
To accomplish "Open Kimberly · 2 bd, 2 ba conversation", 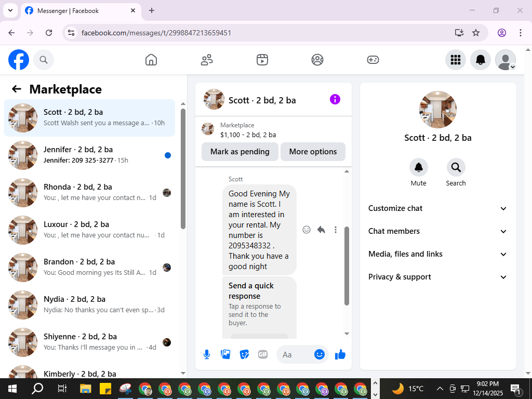I will tap(89, 371).
